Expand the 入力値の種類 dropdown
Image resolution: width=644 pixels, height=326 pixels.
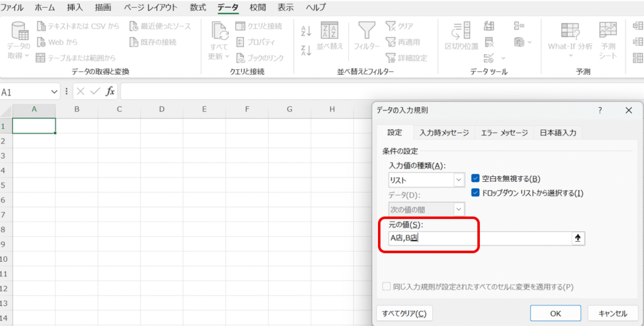click(458, 180)
